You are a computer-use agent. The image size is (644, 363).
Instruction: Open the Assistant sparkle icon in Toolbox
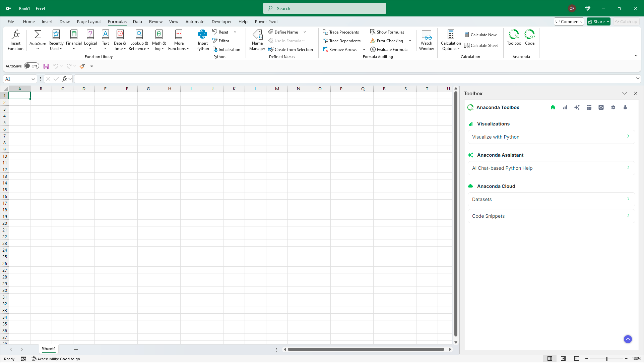click(x=577, y=107)
